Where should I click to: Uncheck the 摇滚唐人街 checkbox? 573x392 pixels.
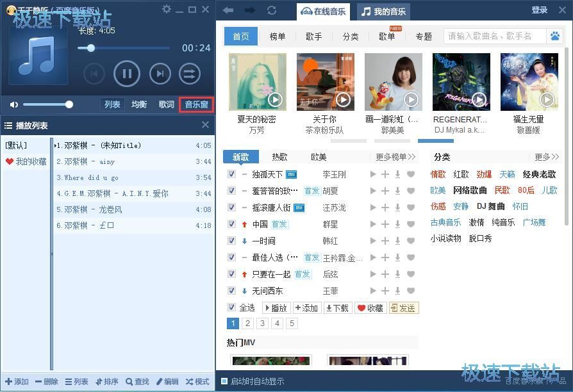point(231,207)
